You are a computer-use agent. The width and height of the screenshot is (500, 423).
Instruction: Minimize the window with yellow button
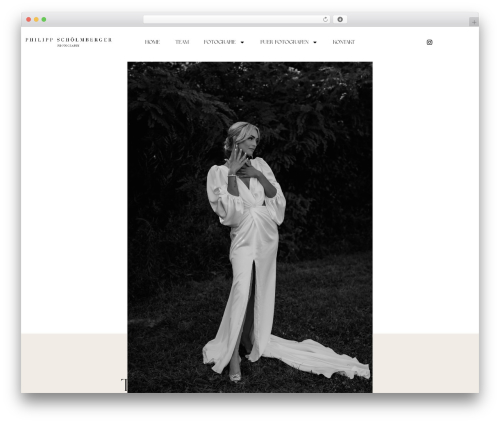pos(36,20)
